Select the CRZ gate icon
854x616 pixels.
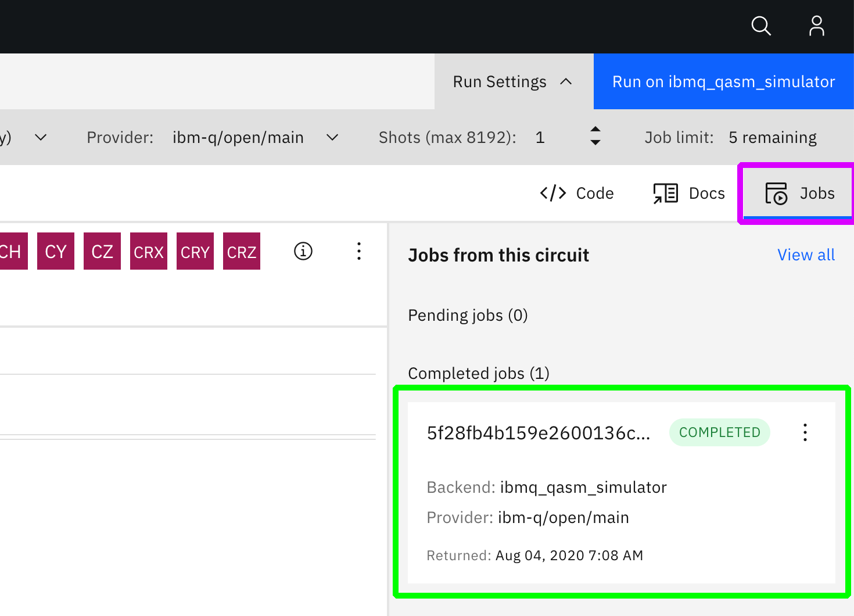tap(242, 252)
